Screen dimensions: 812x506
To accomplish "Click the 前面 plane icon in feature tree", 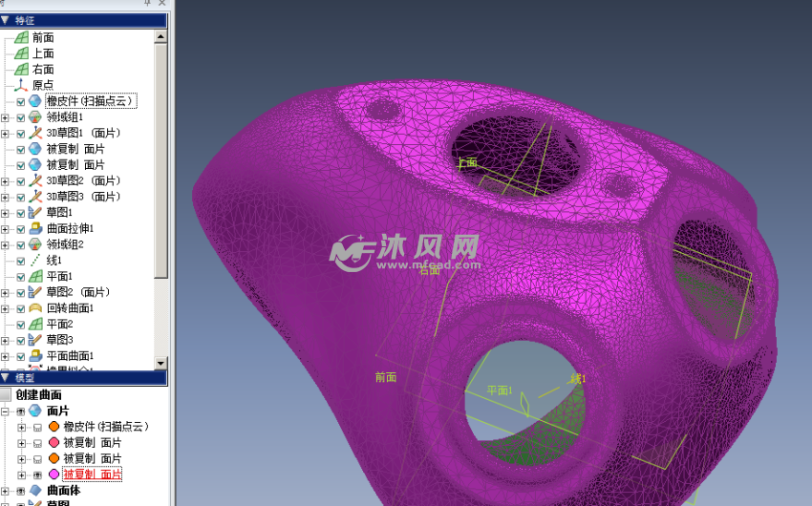I will [x=21, y=37].
